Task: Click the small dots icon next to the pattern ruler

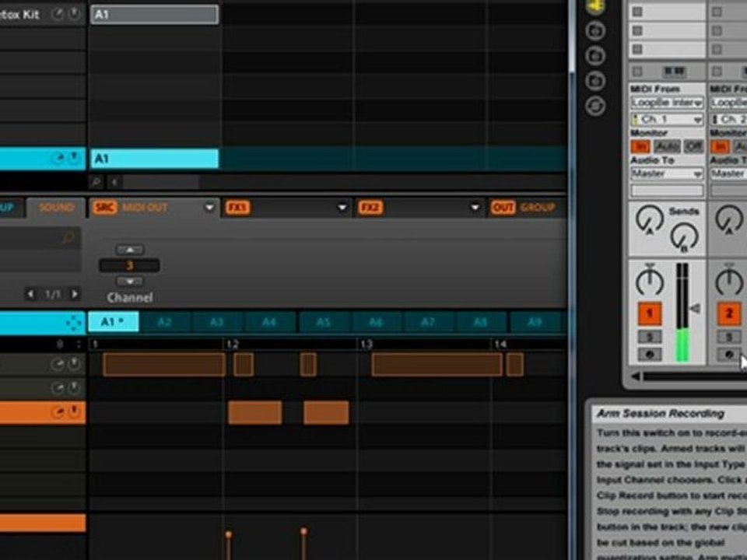Action: click(x=79, y=344)
